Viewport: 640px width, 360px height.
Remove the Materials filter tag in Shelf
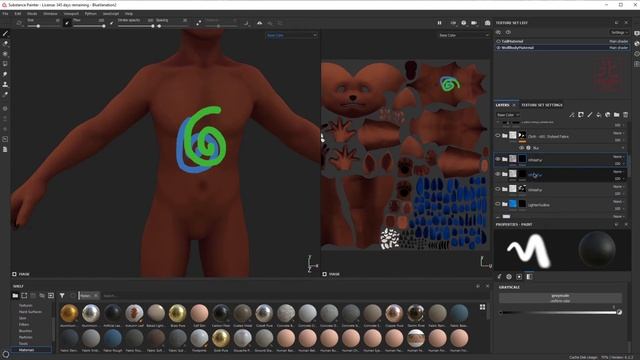pos(96,296)
